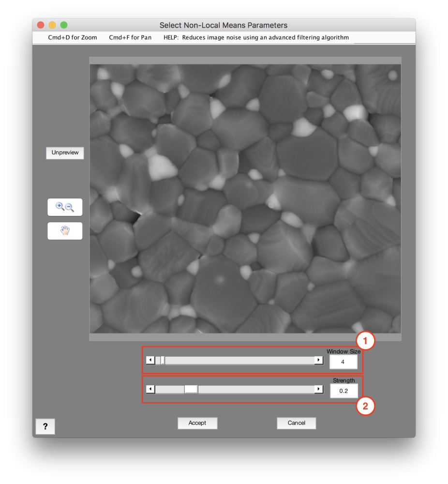448x484 pixels.
Task: Close the dialog with the red window button
Action: tap(41, 25)
